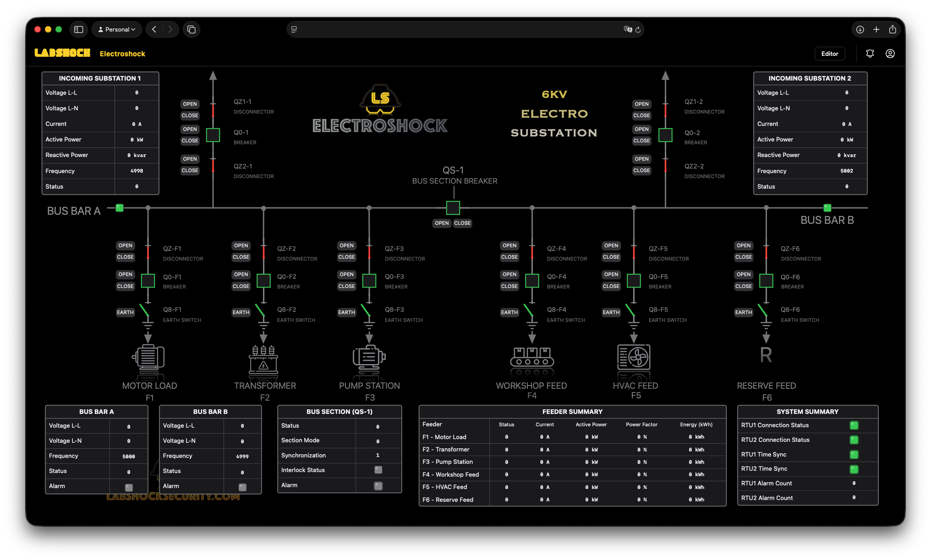Viewport: 931px width, 560px height.
Task: Select the Q0-F2 breaker symbol
Action: pyautogui.click(x=263, y=280)
